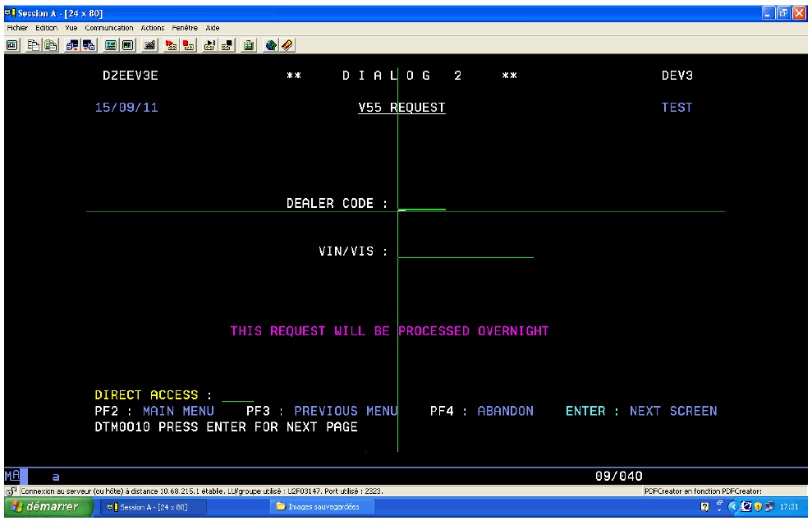Click the Print Screen toolbar icon
Screen dimensions: 812x530
[x=11, y=44]
